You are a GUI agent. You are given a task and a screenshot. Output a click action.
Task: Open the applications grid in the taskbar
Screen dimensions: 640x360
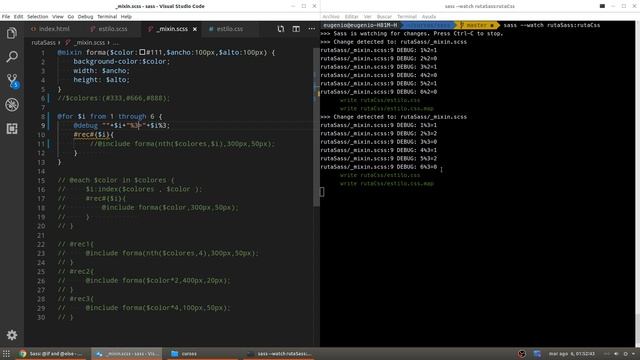6,353
